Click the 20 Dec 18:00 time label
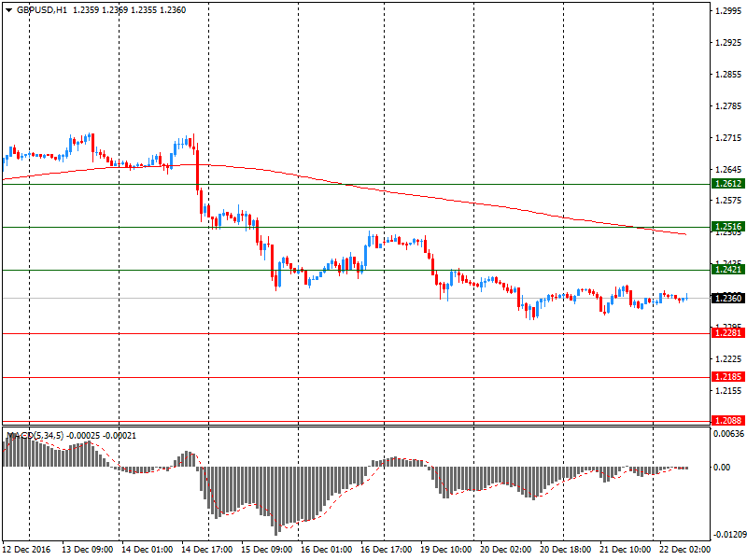The height and width of the screenshot is (560, 747). (566, 550)
